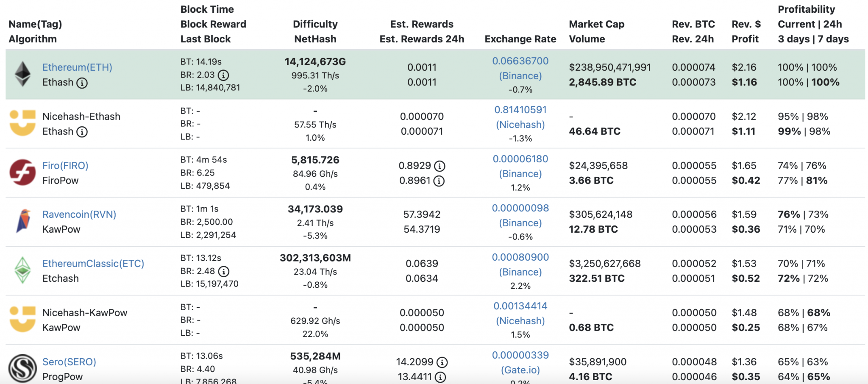Open the (Binance) link in Firo row
868x384 pixels.
(x=520, y=174)
